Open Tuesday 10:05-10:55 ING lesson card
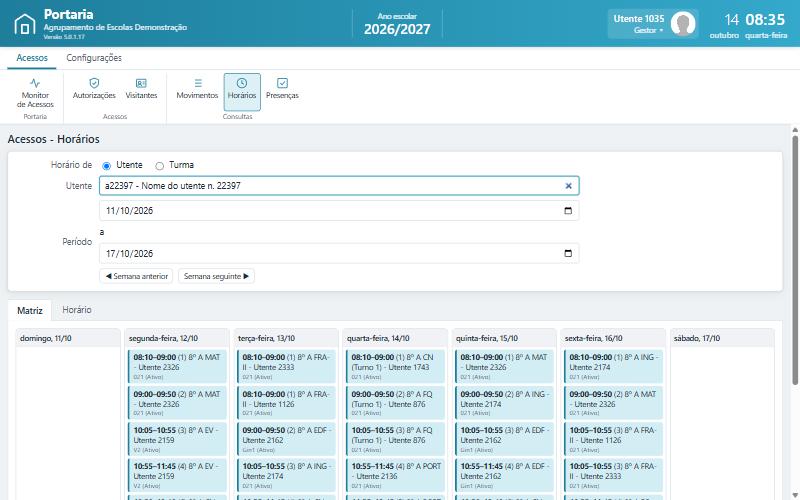Image resolution: width=800 pixels, height=500 pixels. [x=286, y=476]
